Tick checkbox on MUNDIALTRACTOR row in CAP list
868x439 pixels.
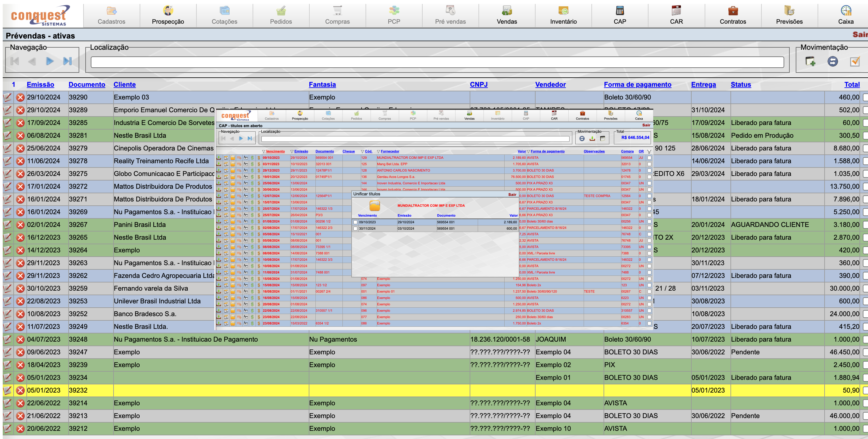(649, 158)
